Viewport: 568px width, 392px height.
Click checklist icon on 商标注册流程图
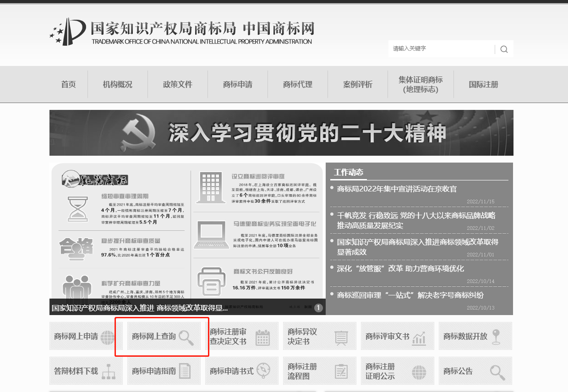click(x=341, y=371)
